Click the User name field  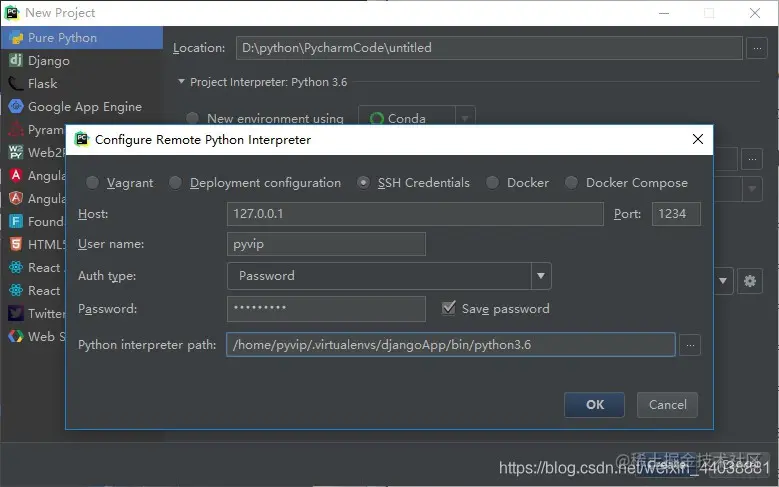click(x=326, y=244)
